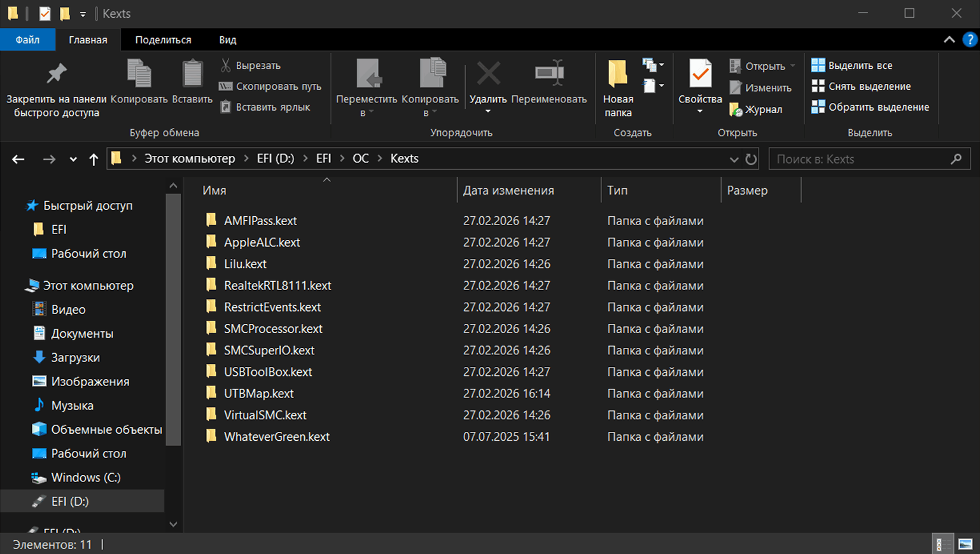Choose Обратить выделение in the ribbon
Viewport: 980px width, 554px height.
tap(871, 107)
